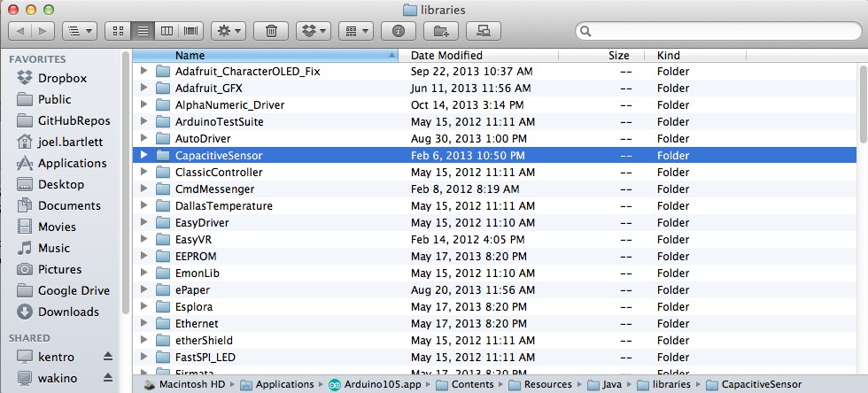The height and width of the screenshot is (393, 868).
Task: Go to Resources in path bar
Action: [540, 384]
